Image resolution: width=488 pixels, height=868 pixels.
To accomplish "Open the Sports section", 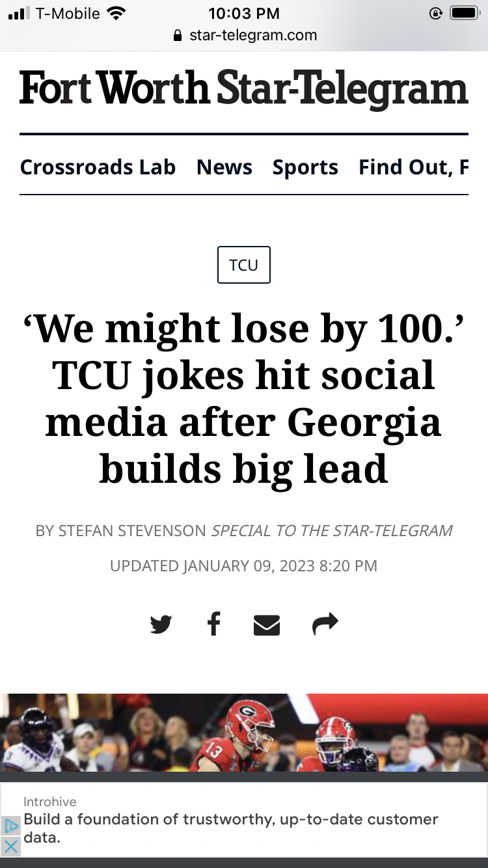I will coord(305,167).
